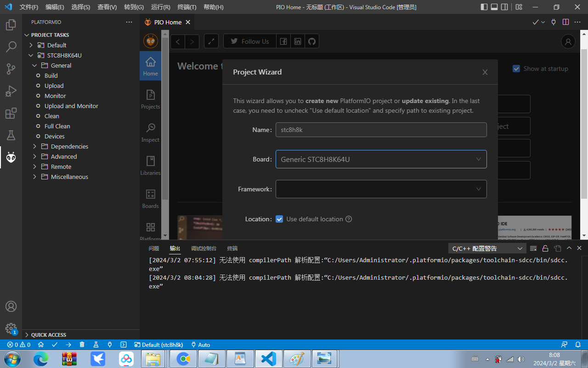
Task: Toggle output panel lock scroll icon
Action: [545, 248]
